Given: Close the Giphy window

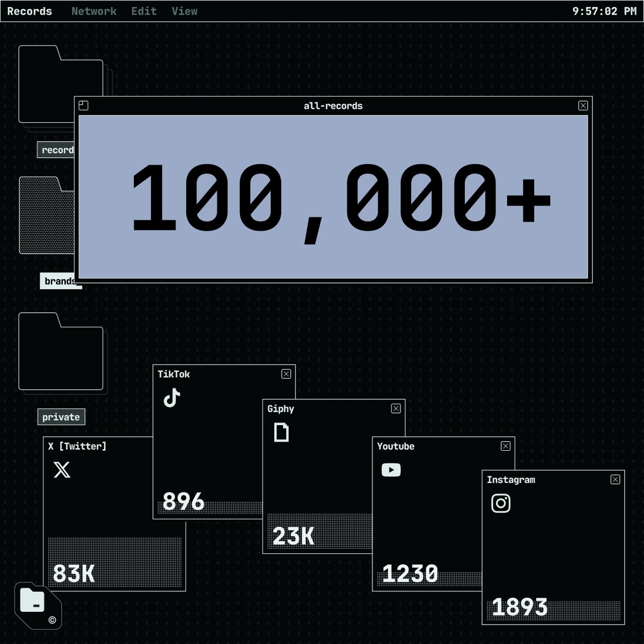Looking at the screenshot, I should 396,409.
